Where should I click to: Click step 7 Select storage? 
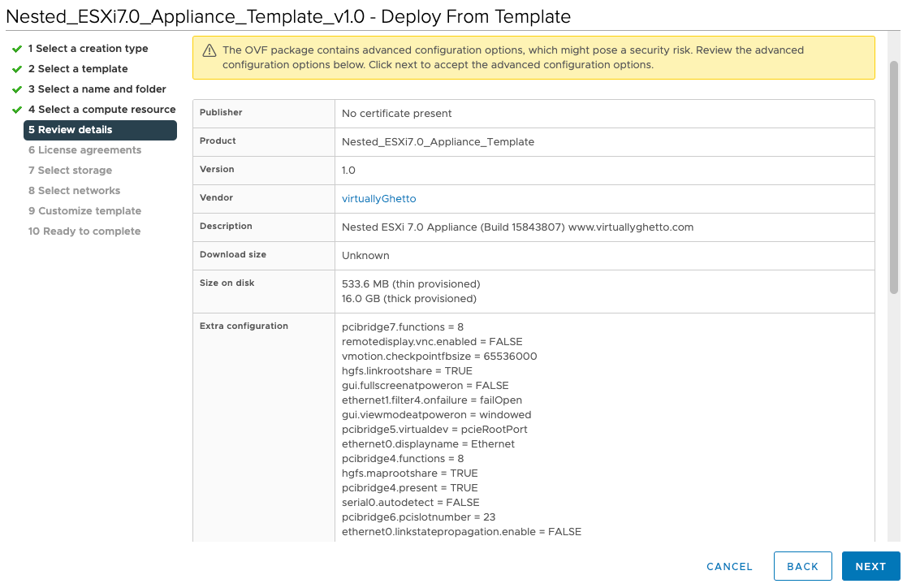[70, 171]
